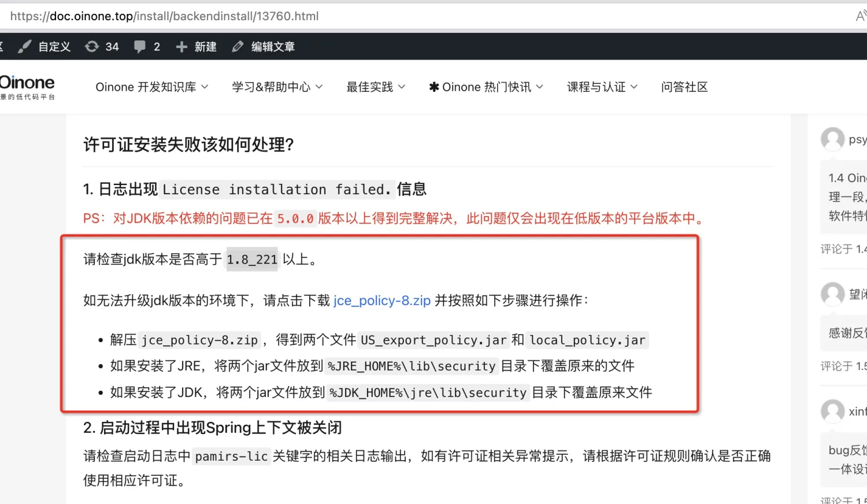Click %JRE_HOME%\lib\security path text

click(412, 366)
